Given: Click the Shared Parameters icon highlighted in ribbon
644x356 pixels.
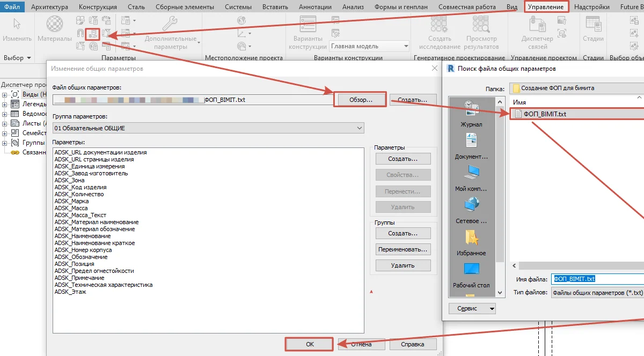Looking at the screenshot, I should [x=93, y=33].
